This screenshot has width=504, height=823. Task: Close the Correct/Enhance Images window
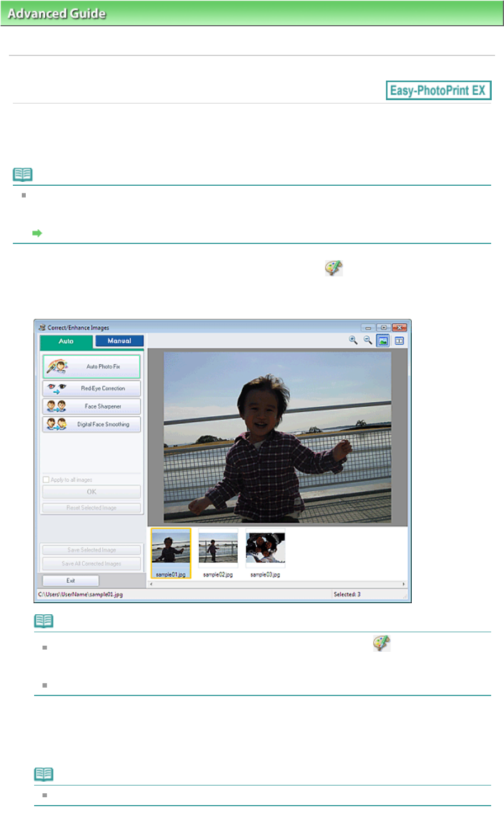pyautogui.click(x=399, y=327)
